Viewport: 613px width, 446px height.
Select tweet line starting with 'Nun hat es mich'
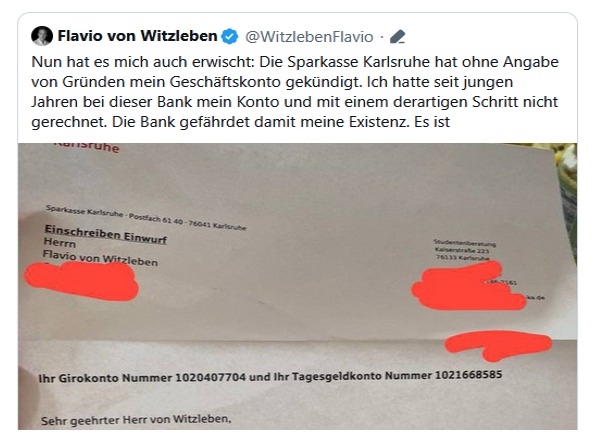(295, 62)
